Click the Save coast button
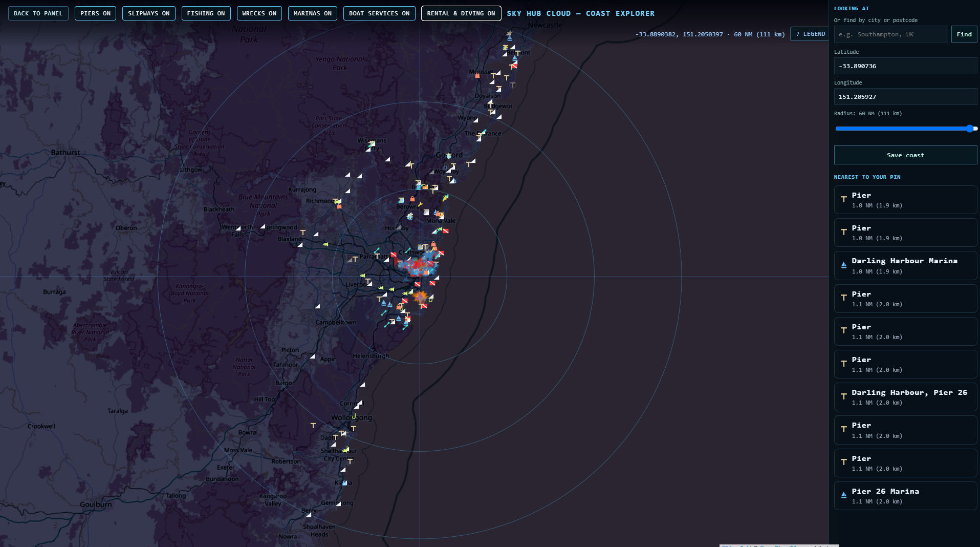This screenshot has width=980, height=547. pyautogui.click(x=905, y=155)
